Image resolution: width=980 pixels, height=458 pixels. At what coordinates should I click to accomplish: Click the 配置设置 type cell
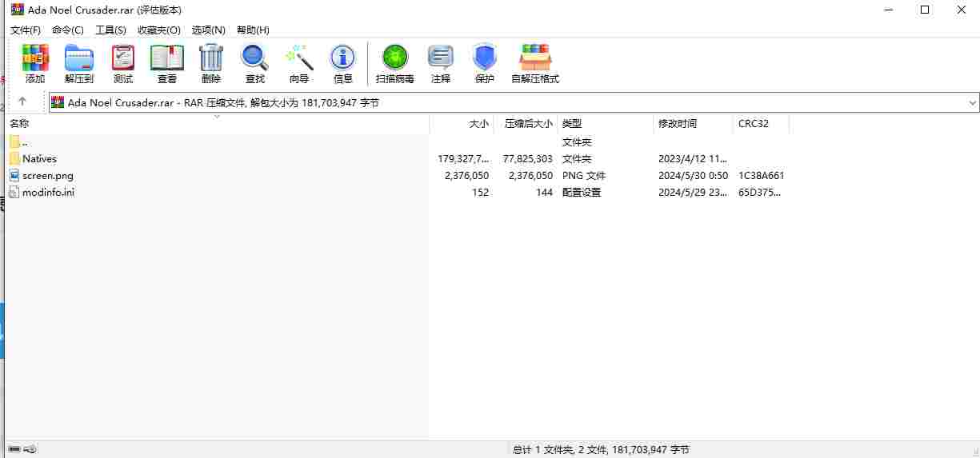[582, 192]
